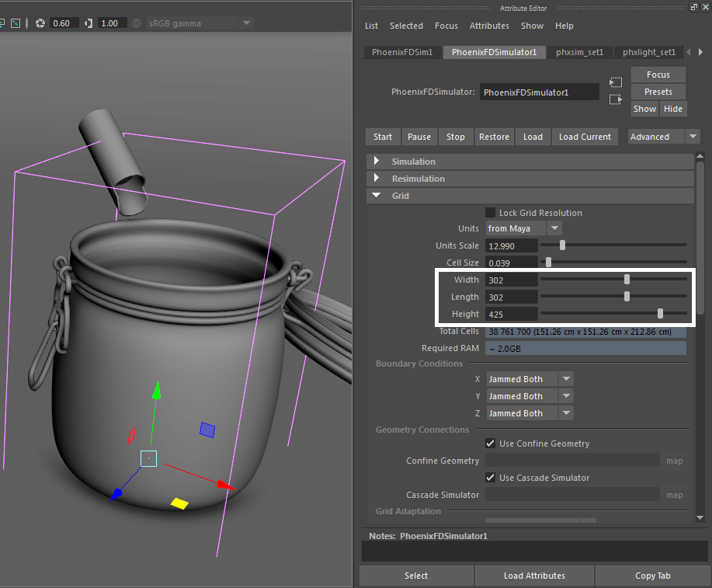
Task: Edit the Units Scale value field
Action: pyautogui.click(x=512, y=245)
